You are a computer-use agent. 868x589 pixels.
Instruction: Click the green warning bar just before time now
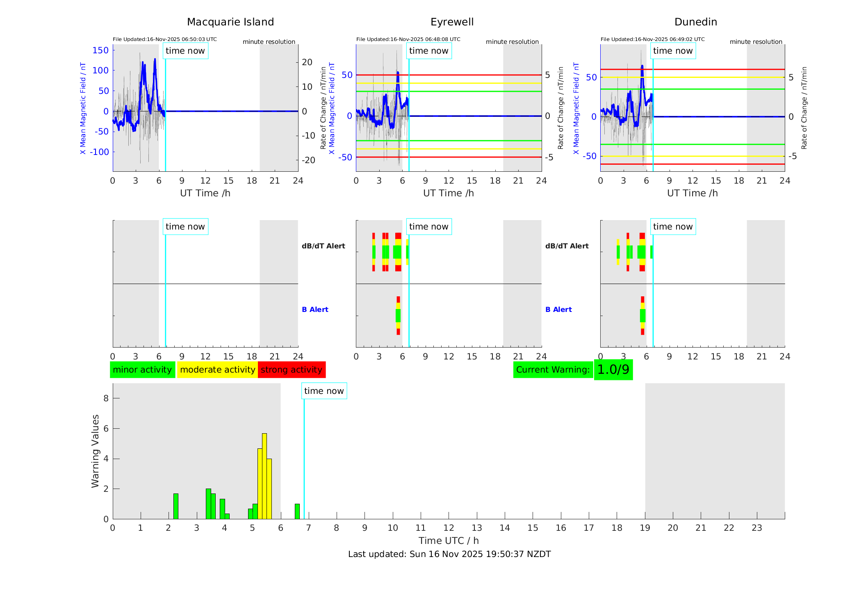pos(297,511)
